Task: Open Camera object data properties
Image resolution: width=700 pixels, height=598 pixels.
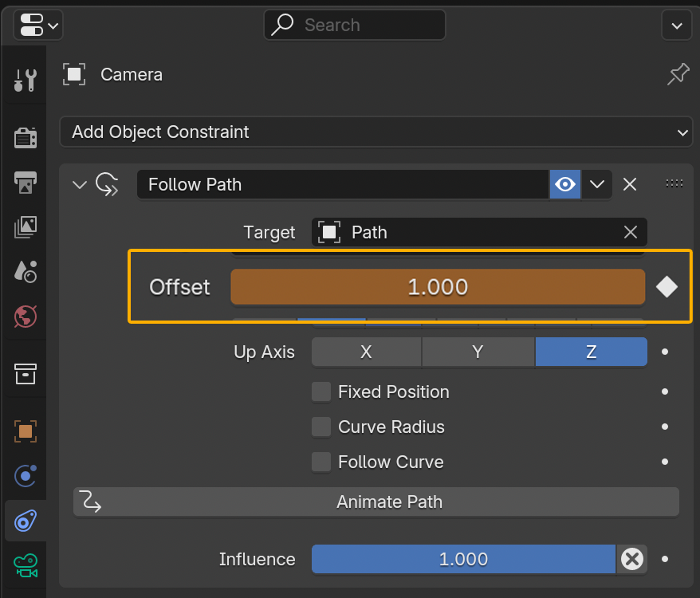Action: point(26,566)
